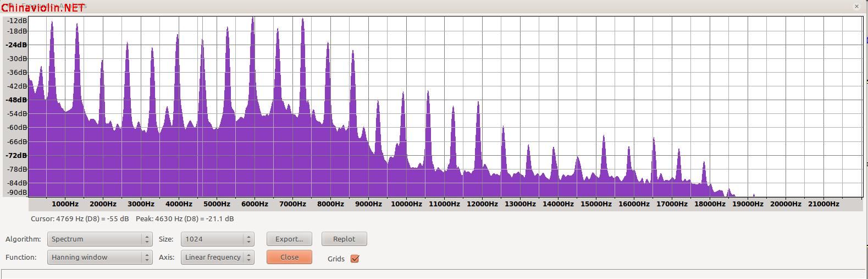Click the Cursor and Peak readout text
This screenshot has width=868, height=279.
coord(132,218)
